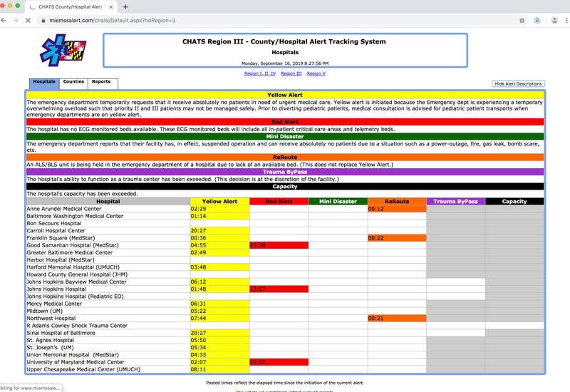570x392 pixels.
Task: Open the Region III link
Action: click(x=291, y=73)
